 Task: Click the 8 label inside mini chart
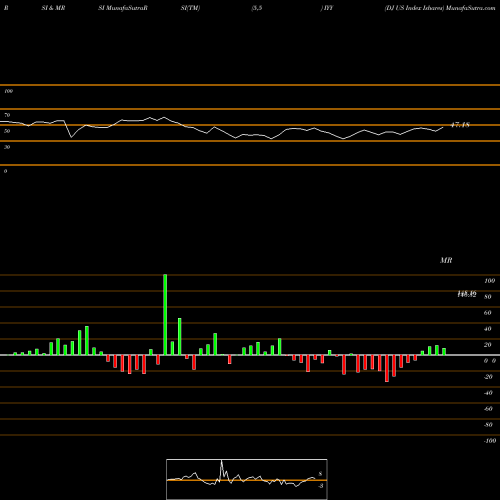[320, 474]
